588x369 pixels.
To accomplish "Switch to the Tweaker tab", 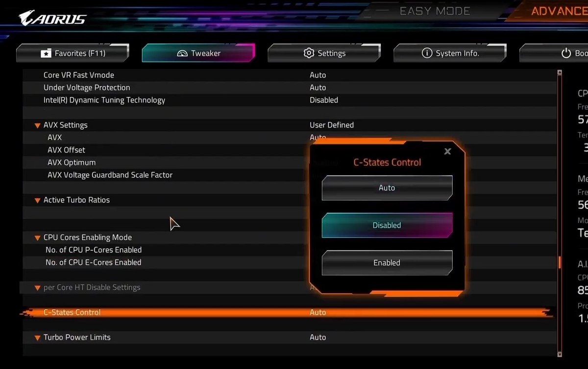I will click(x=198, y=53).
